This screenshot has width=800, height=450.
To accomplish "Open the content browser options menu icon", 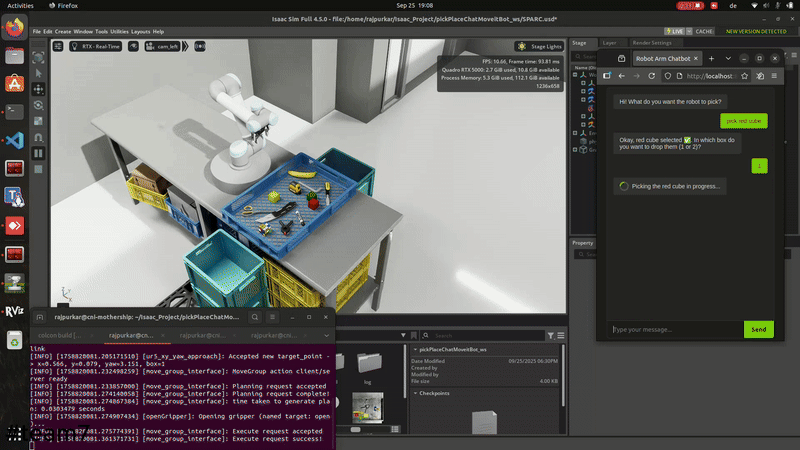I will (x=561, y=336).
